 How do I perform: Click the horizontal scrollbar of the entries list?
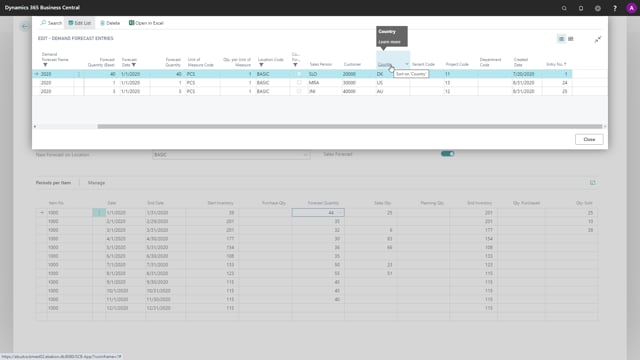pyautogui.click(x=349, y=127)
